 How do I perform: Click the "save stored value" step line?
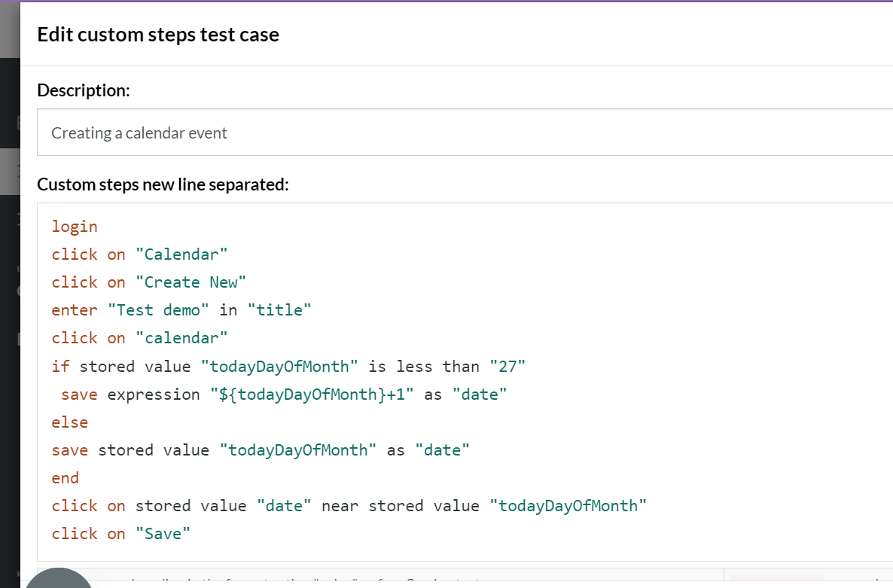click(x=261, y=450)
